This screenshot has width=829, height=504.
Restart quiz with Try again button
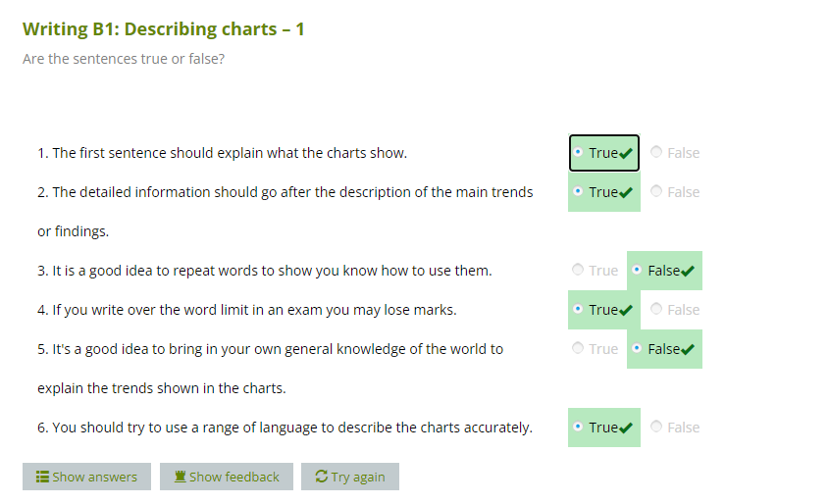point(349,477)
